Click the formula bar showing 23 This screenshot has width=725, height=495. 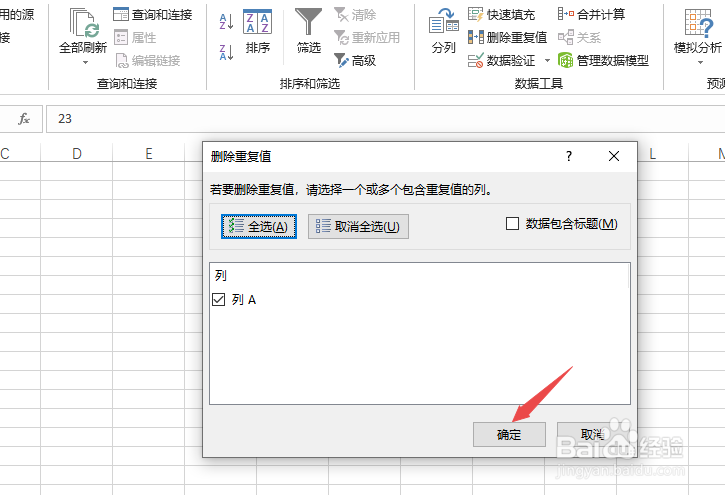point(386,119)
